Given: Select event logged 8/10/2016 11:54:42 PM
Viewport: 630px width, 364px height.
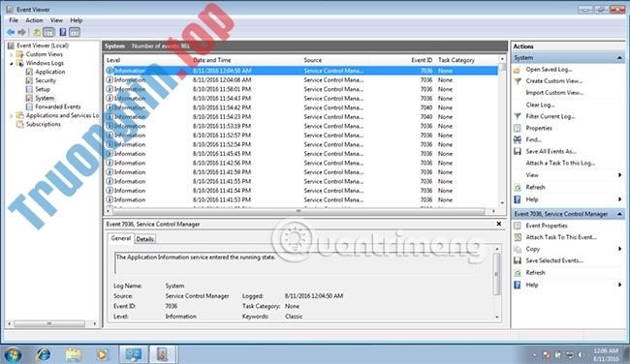Looking at the screenshot, I should pyautogui.click(x=301, y=108).
